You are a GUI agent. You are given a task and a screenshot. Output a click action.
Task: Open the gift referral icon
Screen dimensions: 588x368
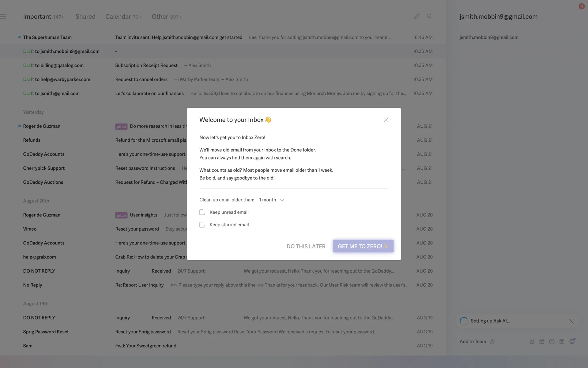coord(542,342)
